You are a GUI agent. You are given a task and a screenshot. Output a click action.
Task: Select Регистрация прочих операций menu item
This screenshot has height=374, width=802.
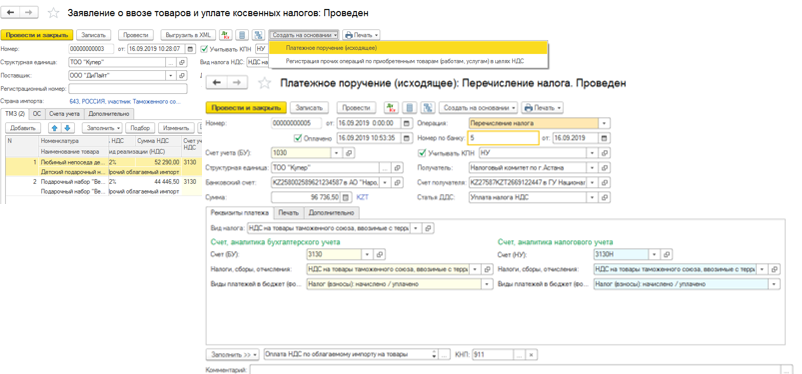coord(408,61)
